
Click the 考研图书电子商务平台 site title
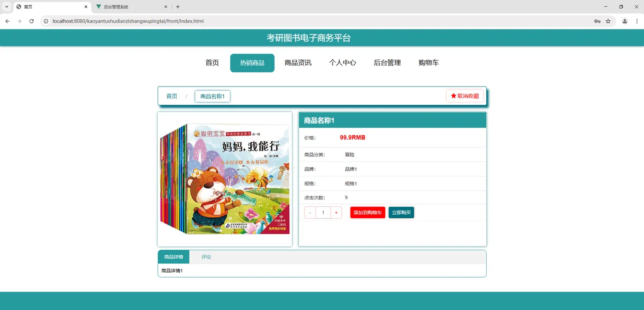(309, 38)
